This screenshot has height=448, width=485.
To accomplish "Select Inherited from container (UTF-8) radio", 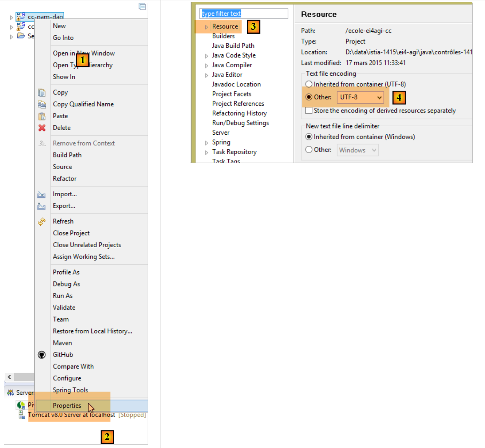I will pyautogui.click(x=309, y=84).
